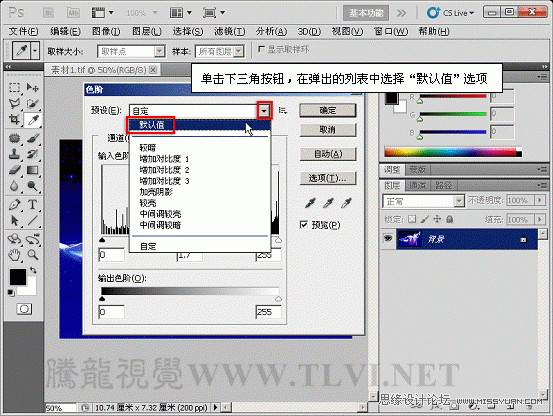Select the Spot Healing Brush tool
553x416 pixels.
click(x=14, y=138)
